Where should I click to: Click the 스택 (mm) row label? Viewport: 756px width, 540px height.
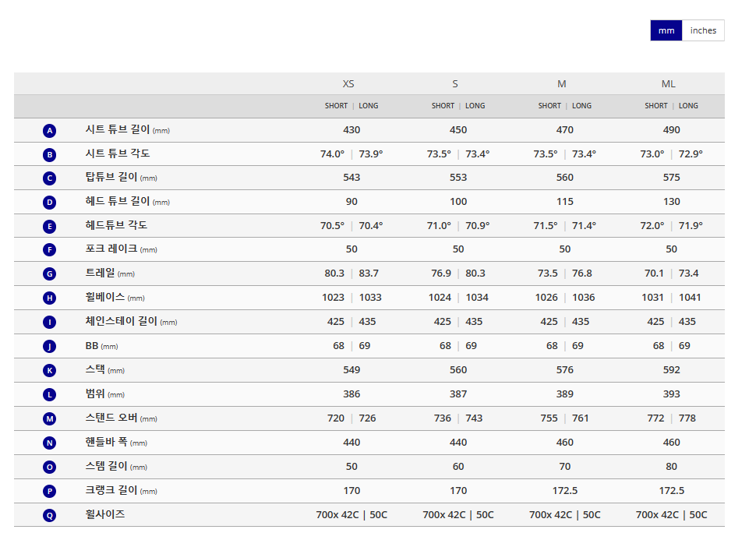104,370
